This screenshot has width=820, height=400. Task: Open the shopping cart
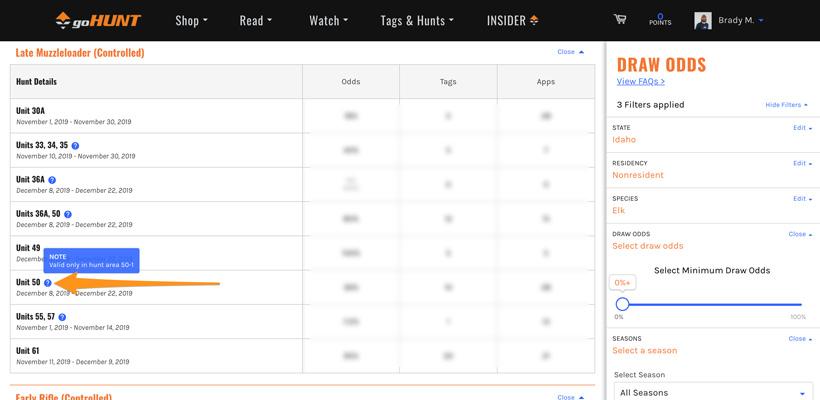click(x=620, y=19)
